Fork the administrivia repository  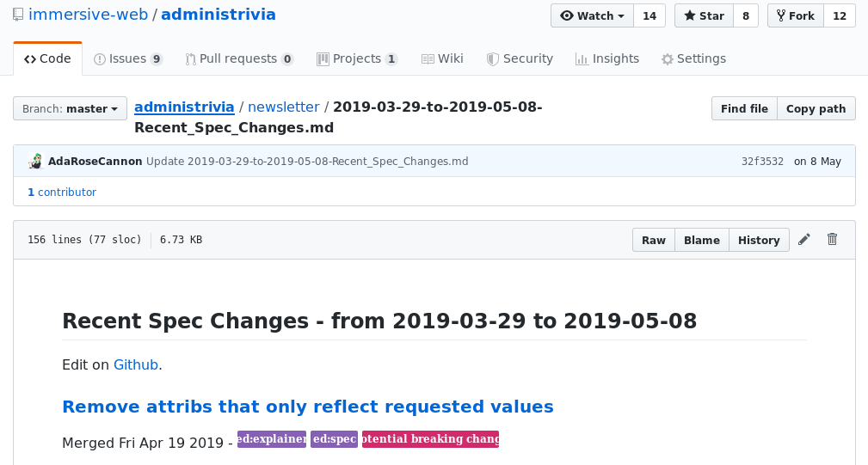click(795, 16)
